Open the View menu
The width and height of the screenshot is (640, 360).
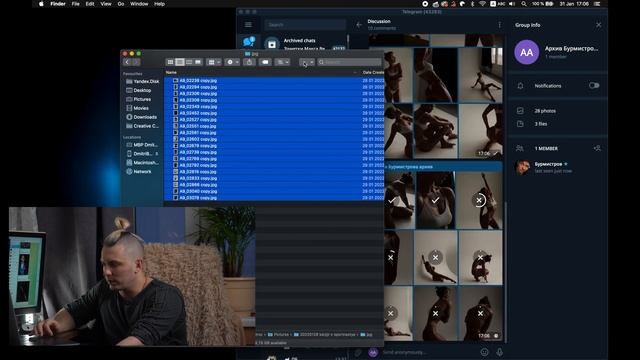(x=106, y=4)
